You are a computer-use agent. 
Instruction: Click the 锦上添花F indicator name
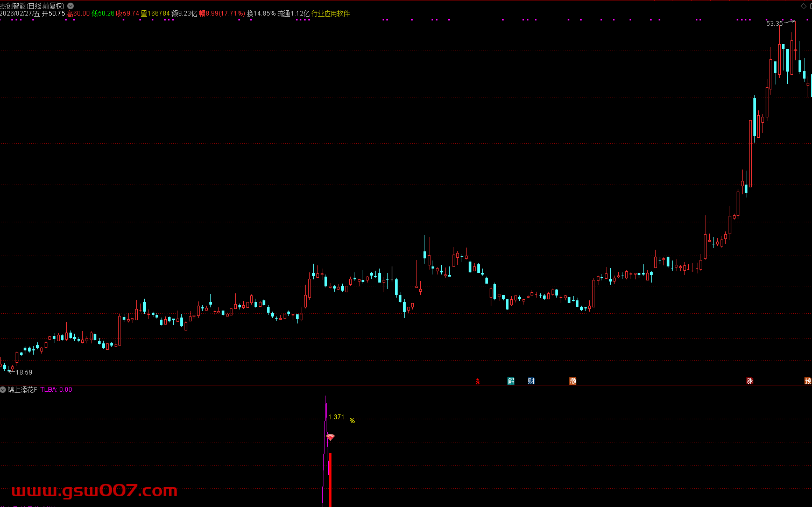pyautogui.click(x=23, y=390)
